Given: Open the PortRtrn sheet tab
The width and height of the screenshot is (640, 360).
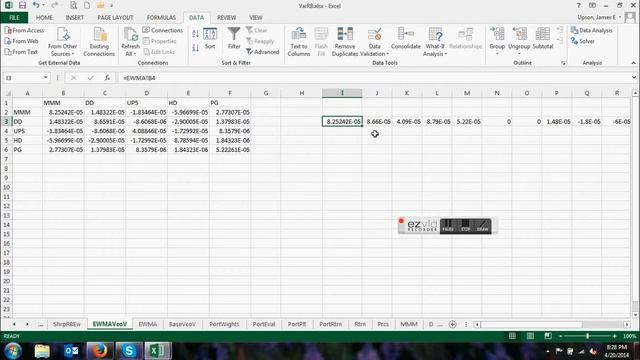Looking at the screenshot, I should click(330, 324).
